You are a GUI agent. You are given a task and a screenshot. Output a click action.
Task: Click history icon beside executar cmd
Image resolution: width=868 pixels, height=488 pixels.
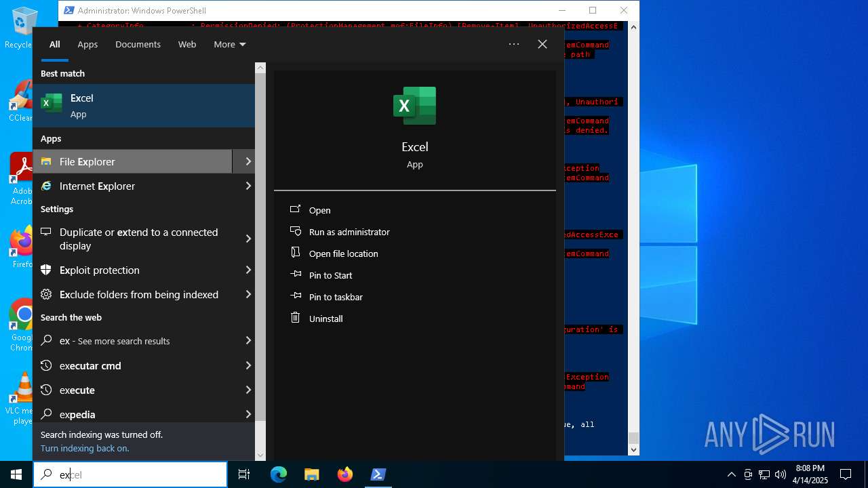[46, 365]
